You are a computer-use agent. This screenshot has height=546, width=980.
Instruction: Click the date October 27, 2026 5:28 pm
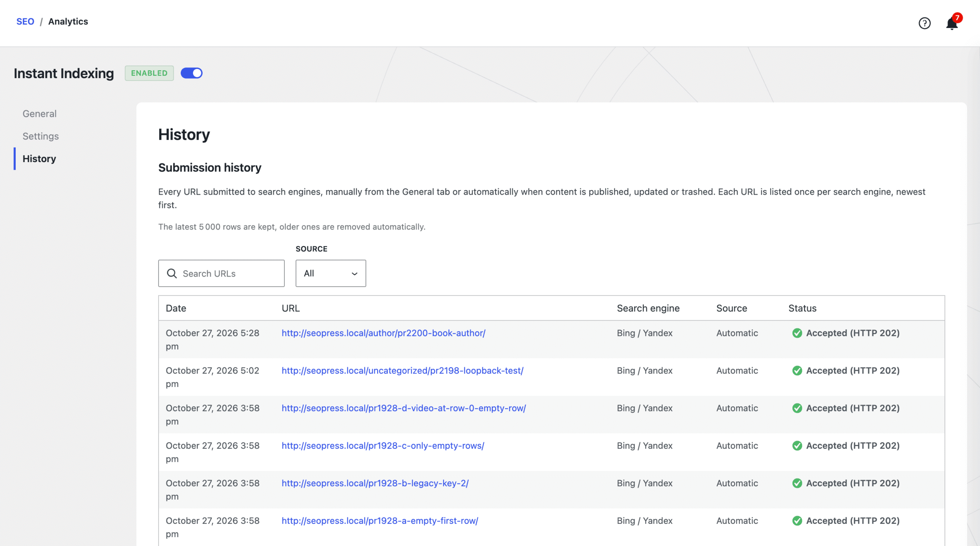(x=212, y=339)
